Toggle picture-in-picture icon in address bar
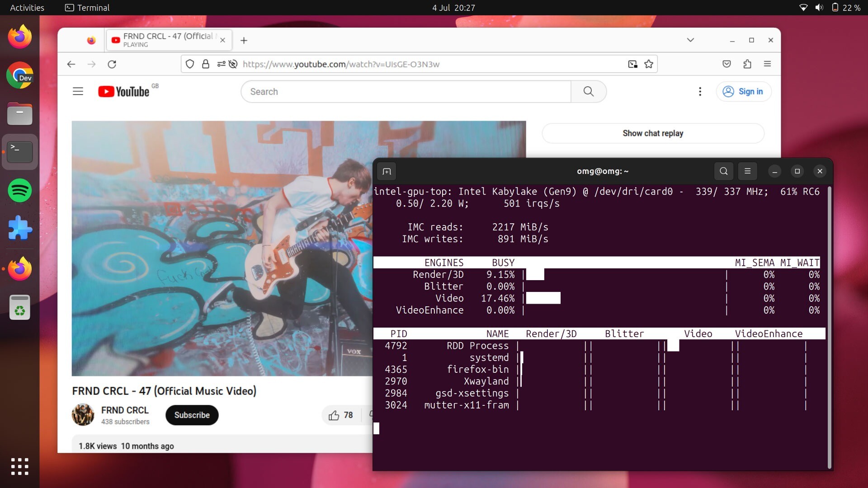Screen dimensions: 868x488 coord(632,64)
